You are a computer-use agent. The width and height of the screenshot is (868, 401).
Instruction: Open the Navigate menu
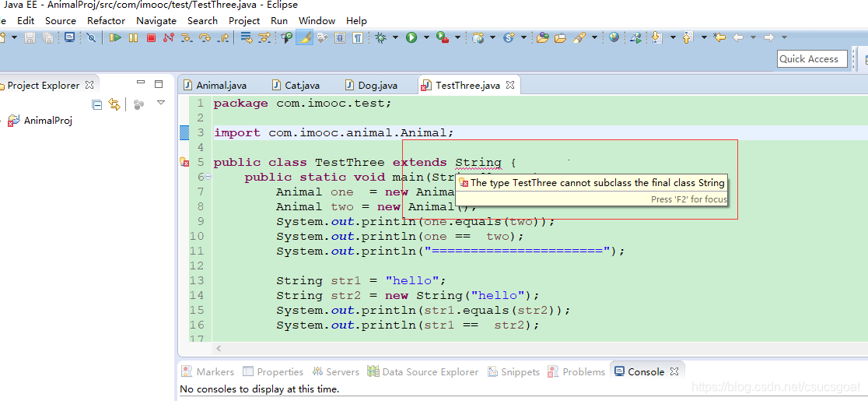[x=156, y=20]
